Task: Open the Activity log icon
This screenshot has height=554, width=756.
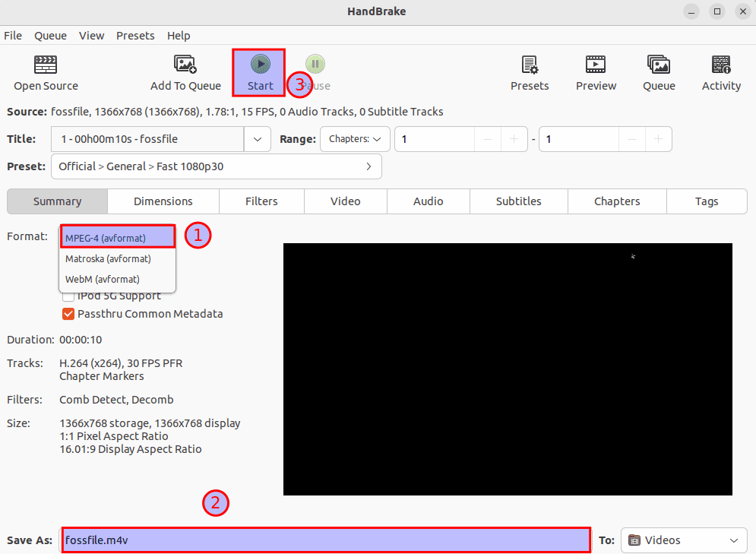Action: (x=721, y=64)
